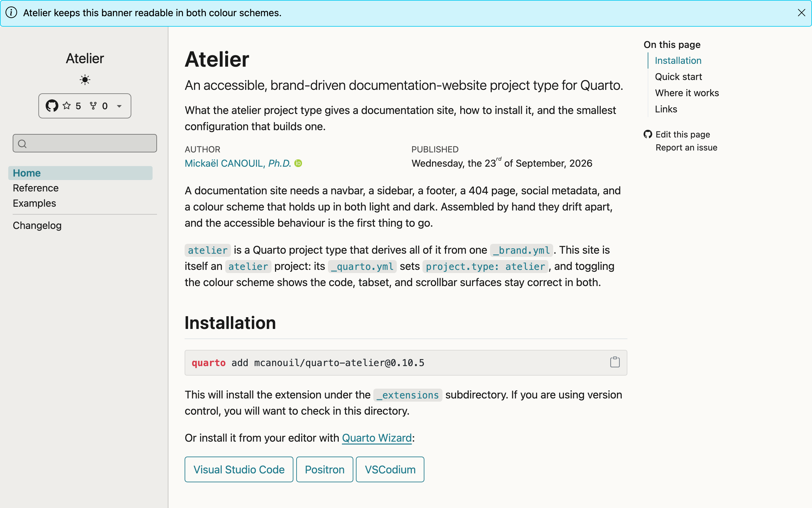The width and height of the screenshot is (812, 508).
Task: Open the Home sidebar item
Action: (80, 173)
